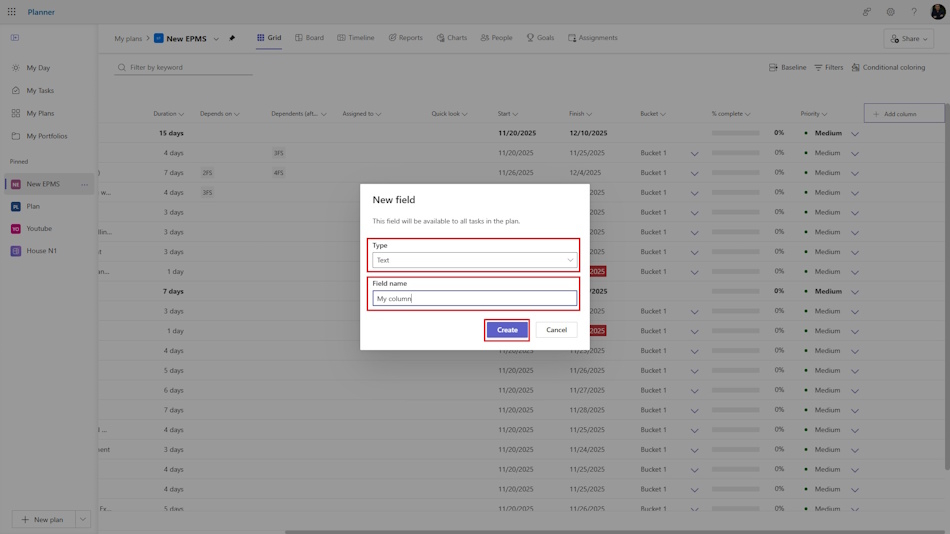Viewport: 950px width, 534px height.
Task: Open Bucket dropdown in the 7 days 12/4/2025 row
Action: pyautogui.click(x=694, y=173)
